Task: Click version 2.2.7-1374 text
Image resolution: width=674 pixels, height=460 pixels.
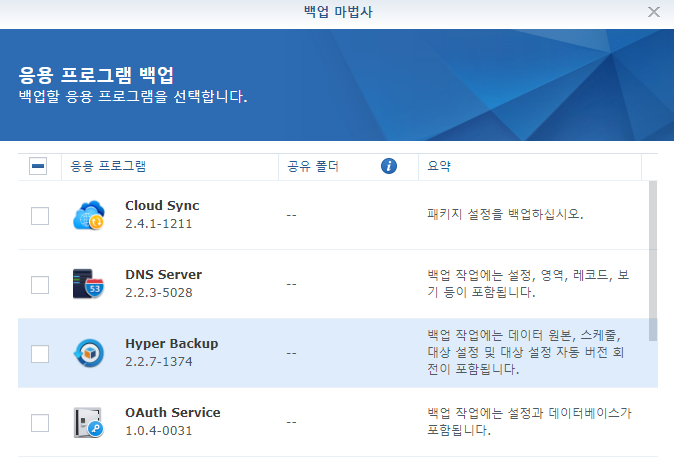Action: coord(159,362)
